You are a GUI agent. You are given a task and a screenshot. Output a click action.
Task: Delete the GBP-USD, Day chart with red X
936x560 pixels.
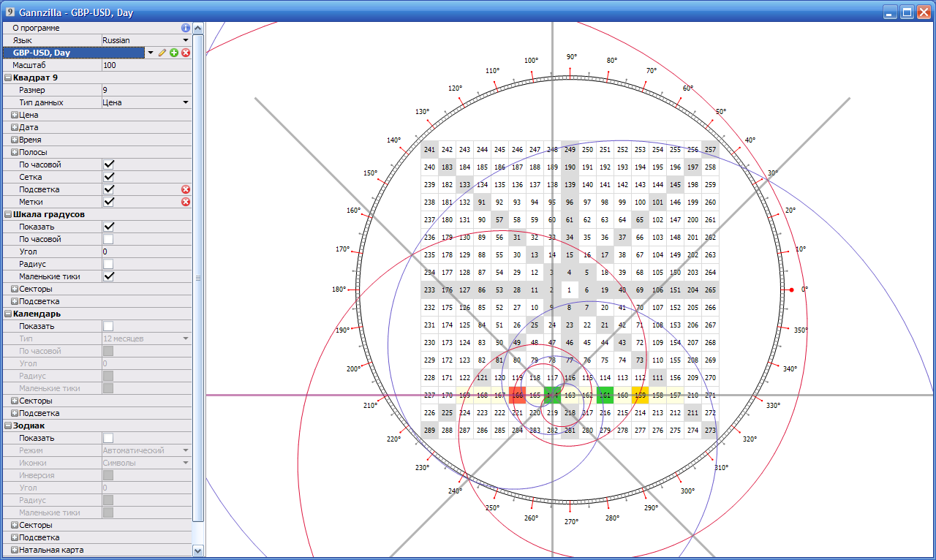point(186,53)
